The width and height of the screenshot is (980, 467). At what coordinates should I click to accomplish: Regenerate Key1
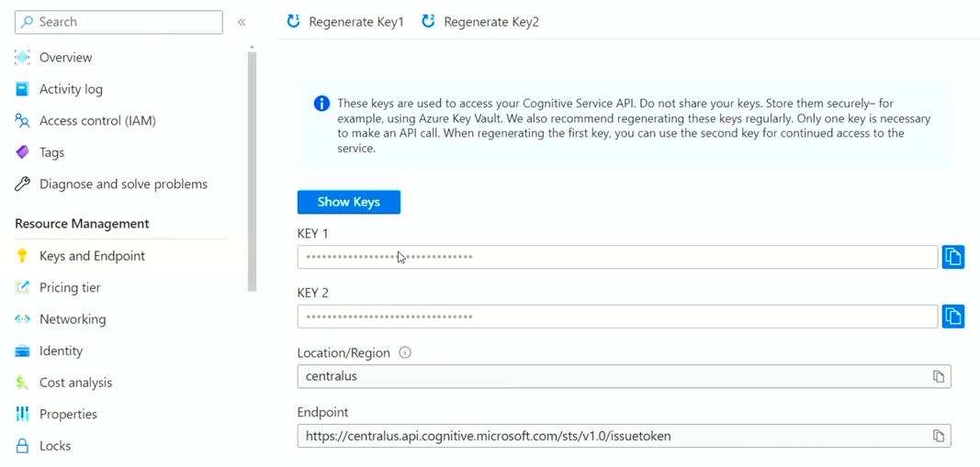pyautogui.click(x=345, y=22)
